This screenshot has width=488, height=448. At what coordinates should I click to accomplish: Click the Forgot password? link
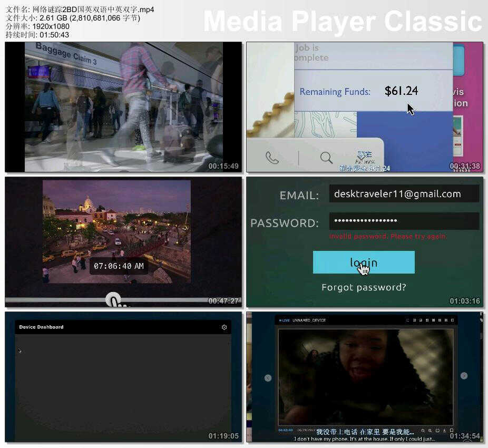point(364,287)
